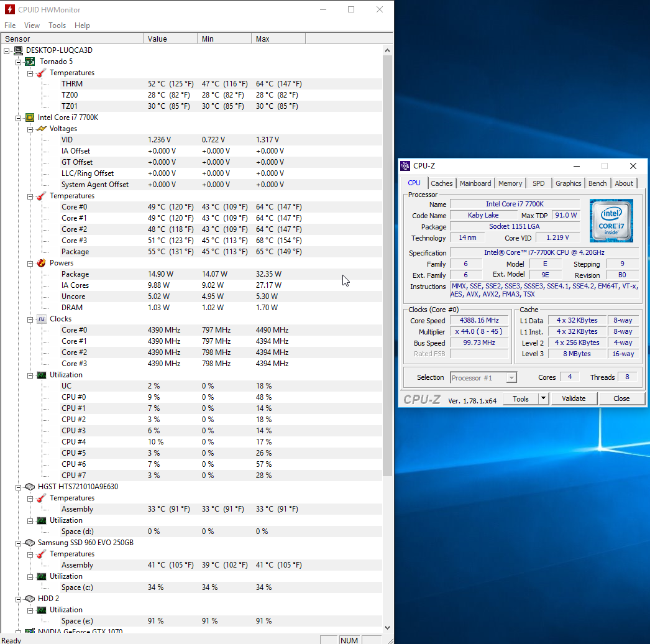Viewport: 650px width, 644px height.
Task: Open the View menu in HWMonitor
Action: tap(32, 25)
